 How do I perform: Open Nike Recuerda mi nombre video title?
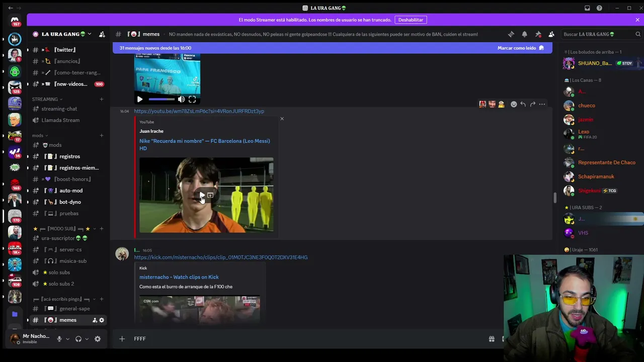[205, 144]
